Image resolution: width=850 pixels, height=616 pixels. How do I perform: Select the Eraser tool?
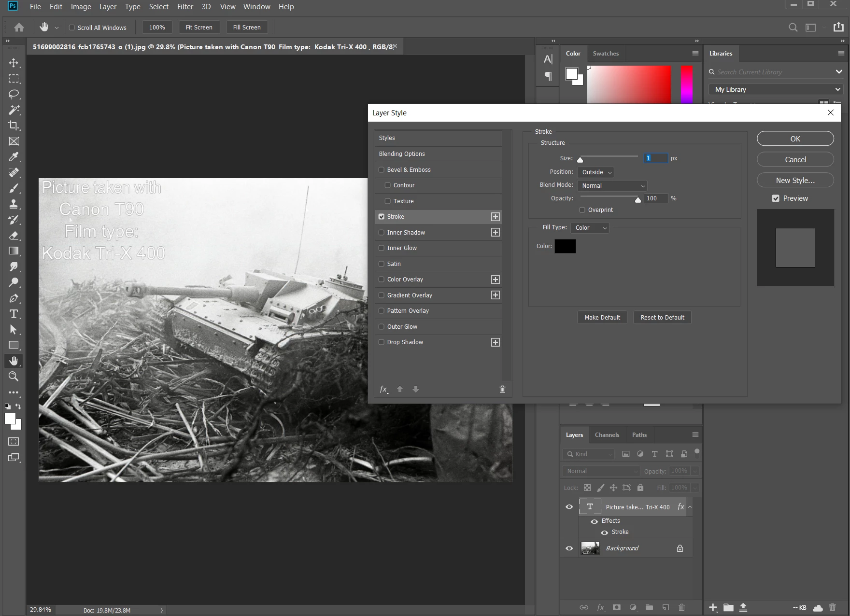click(14, 236)
